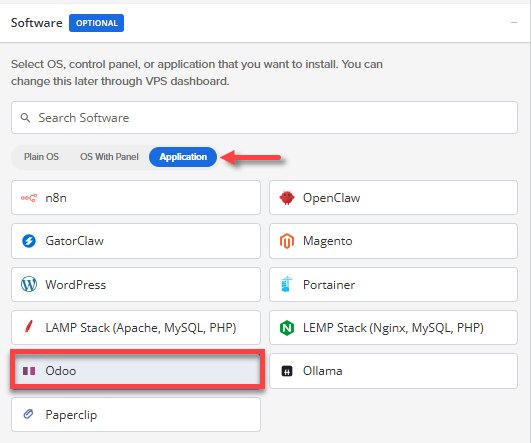Screen dimensions: 531x443
Task: Choose the n8n application card
Action: [136, 198]
